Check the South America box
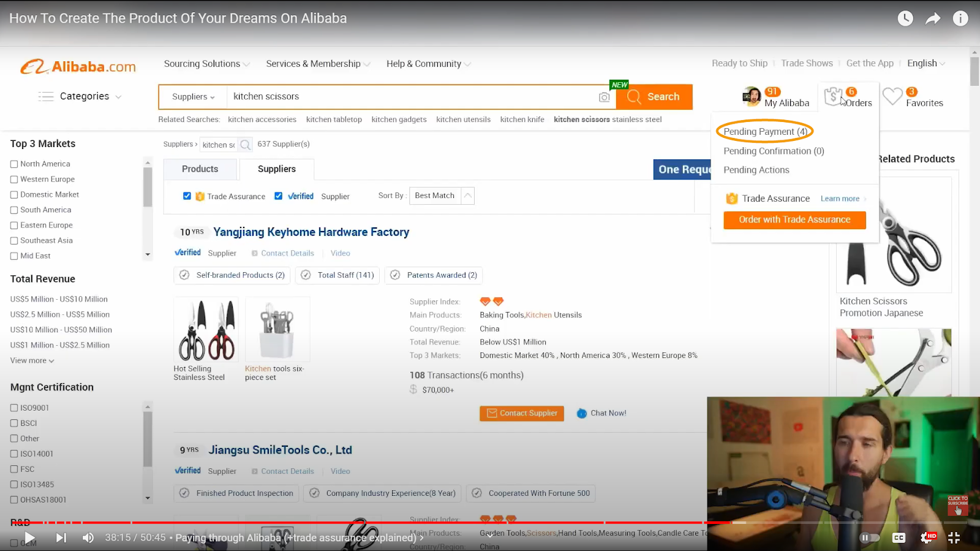This screenshot has height=551, width=980. (14, 210)
